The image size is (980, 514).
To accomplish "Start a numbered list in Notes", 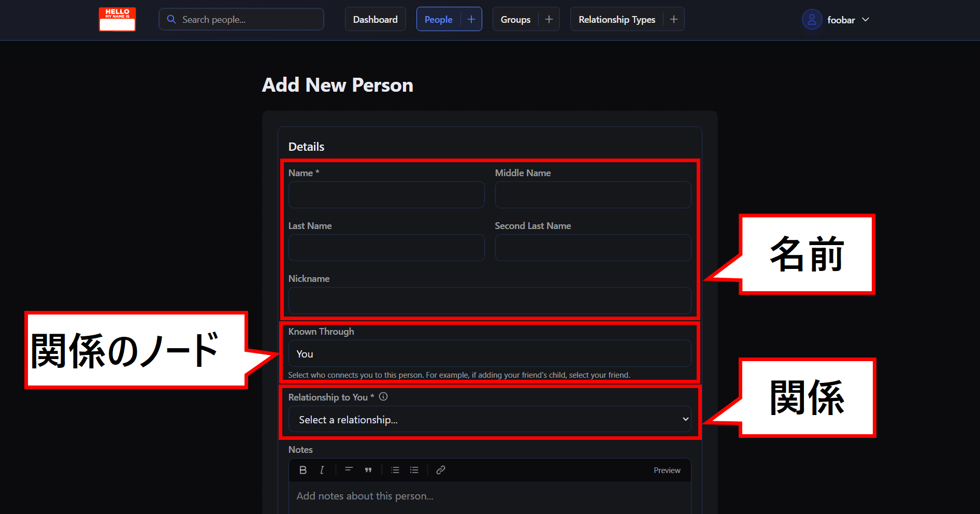I will coord(414,470).
